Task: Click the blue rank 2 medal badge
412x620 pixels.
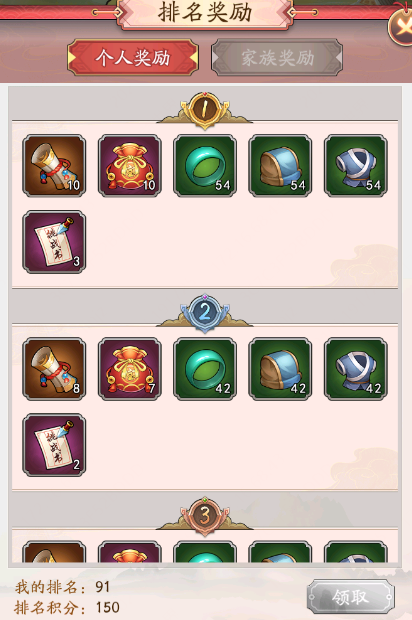Action: [205, 313]
